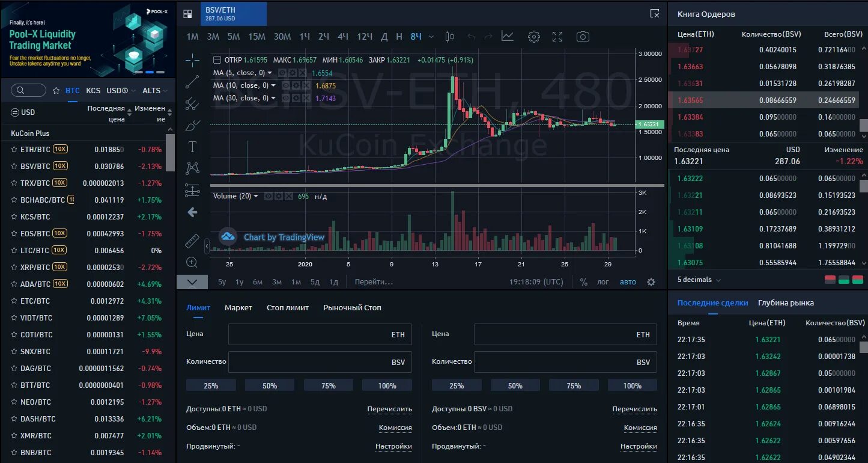Expand chart panel with top-right corner icon
The height and width of the screenshot is (463, 868).
[x=655, y=13]
